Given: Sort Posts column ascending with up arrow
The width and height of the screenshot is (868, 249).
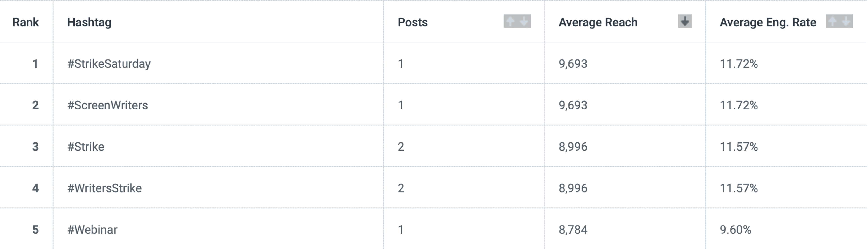Looking at the screenshot, I should [x=510, y=21].
